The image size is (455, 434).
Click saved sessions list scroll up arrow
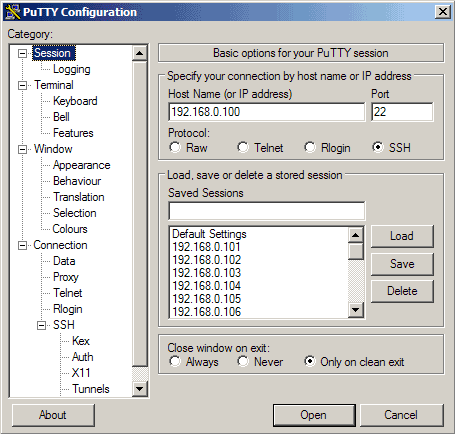tap(356, 235)
